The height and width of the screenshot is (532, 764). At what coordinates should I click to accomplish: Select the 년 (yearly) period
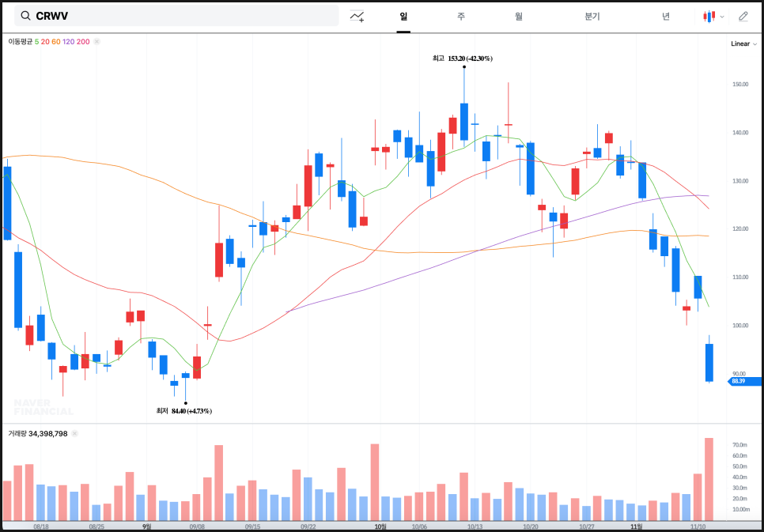666,16
